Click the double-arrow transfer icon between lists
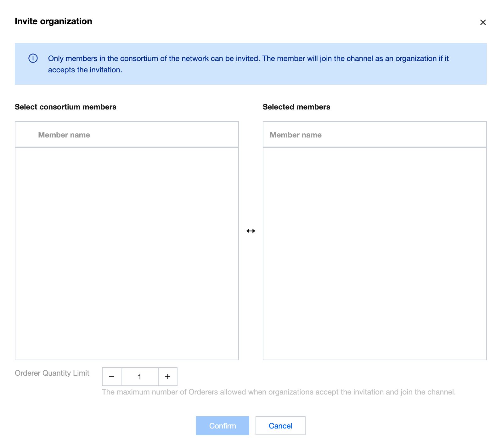Screen dimensions: 501x448 251,231
